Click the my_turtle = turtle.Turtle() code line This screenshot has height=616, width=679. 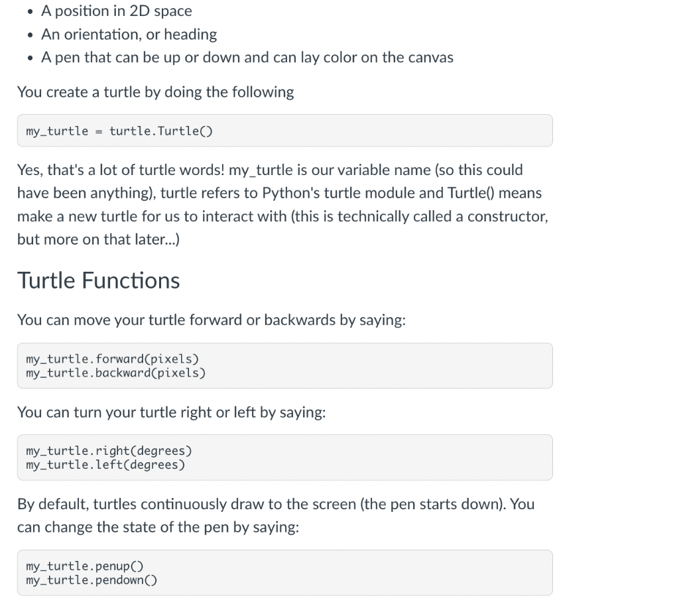pyautogui.click(x=119, y=131)
